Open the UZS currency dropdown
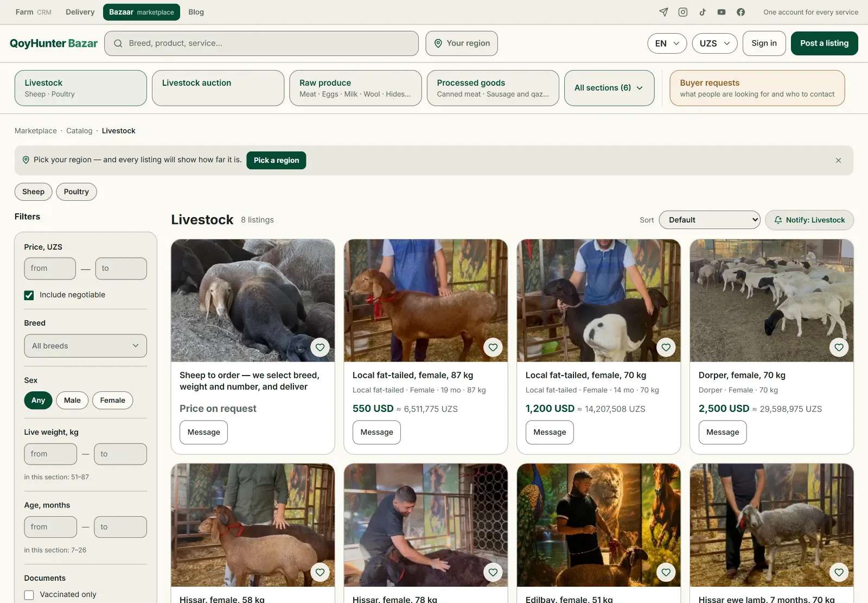This screenshot has width=868, height=603. pos(715,43)
